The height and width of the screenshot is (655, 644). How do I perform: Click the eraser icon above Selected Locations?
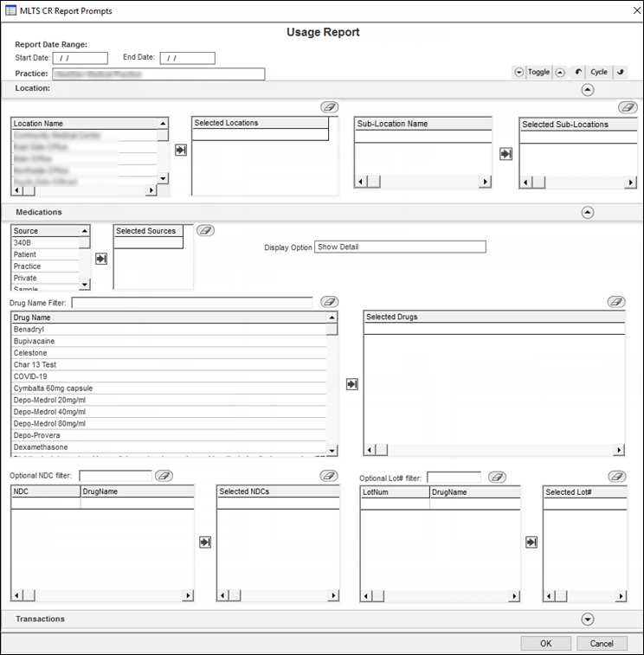pos(329,107)
